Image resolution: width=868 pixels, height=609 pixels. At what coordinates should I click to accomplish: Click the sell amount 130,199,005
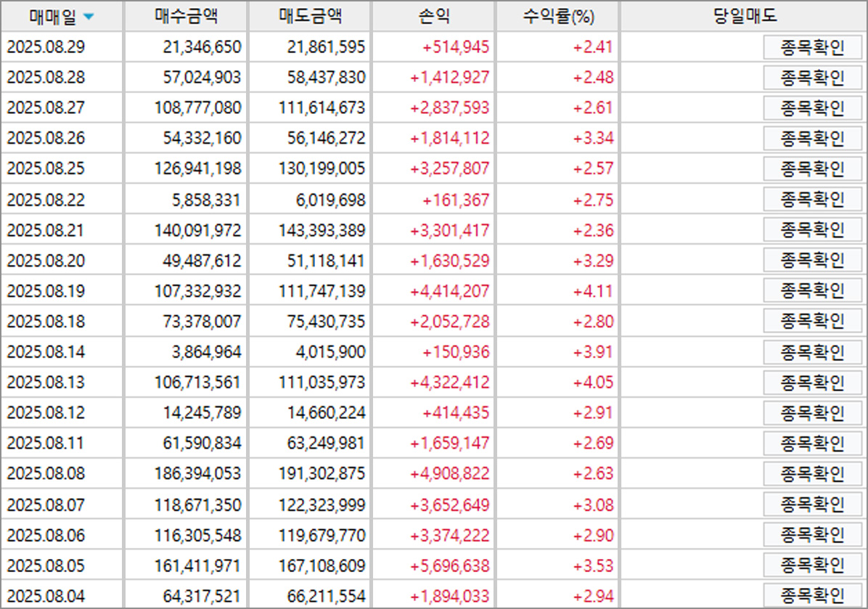click(322, 169)
